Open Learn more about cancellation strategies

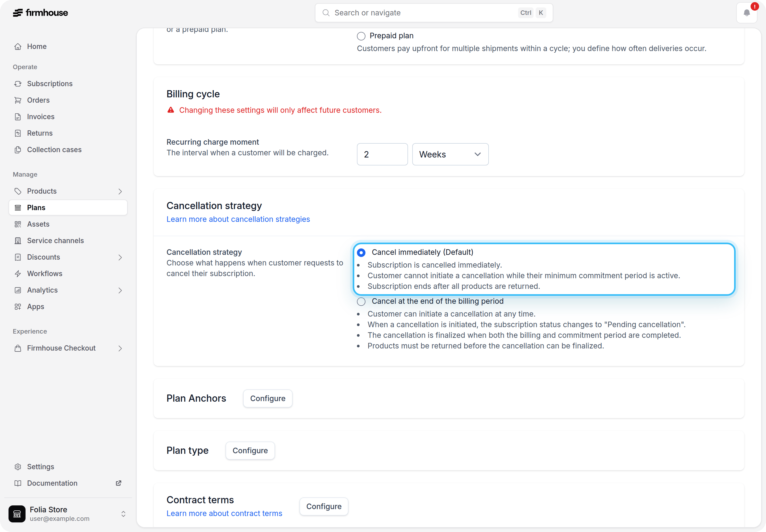[238, 219]
